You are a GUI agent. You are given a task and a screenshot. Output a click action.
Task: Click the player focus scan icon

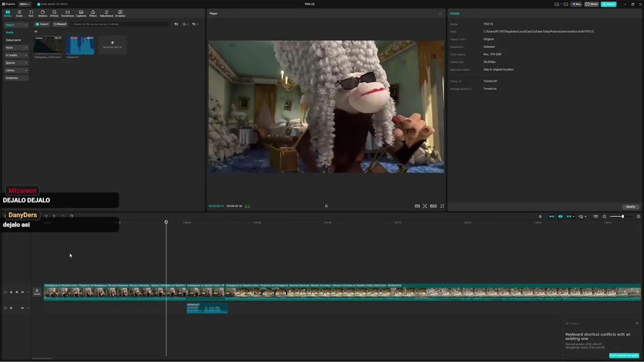425,206
